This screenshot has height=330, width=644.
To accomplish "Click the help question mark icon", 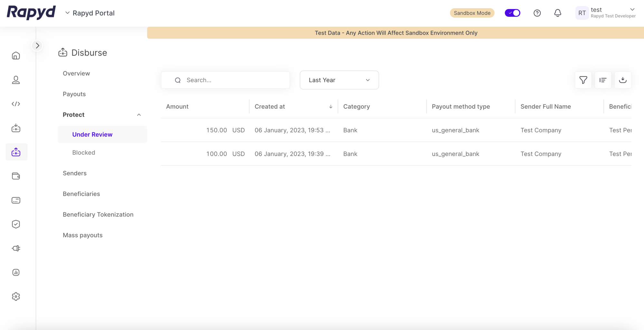I will coord(537,13).
